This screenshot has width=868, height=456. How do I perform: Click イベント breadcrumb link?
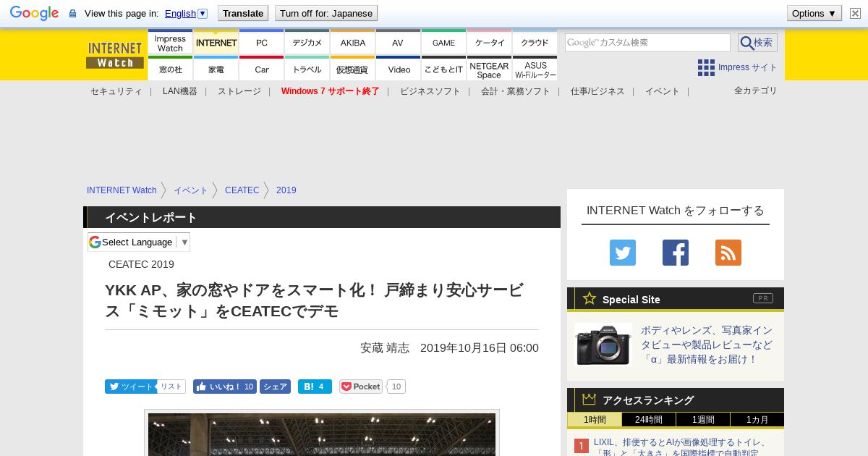coord(190,190)
